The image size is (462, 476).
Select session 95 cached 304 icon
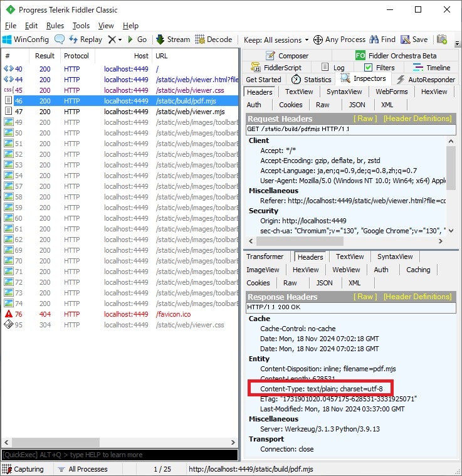pyautogui.click(x=9, y=324)
